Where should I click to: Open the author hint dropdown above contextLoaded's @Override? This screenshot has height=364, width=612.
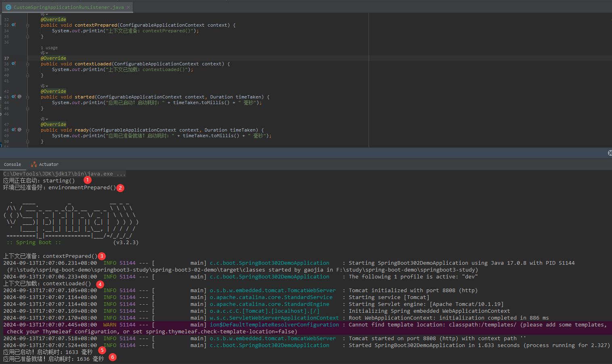tap(44, 53)
